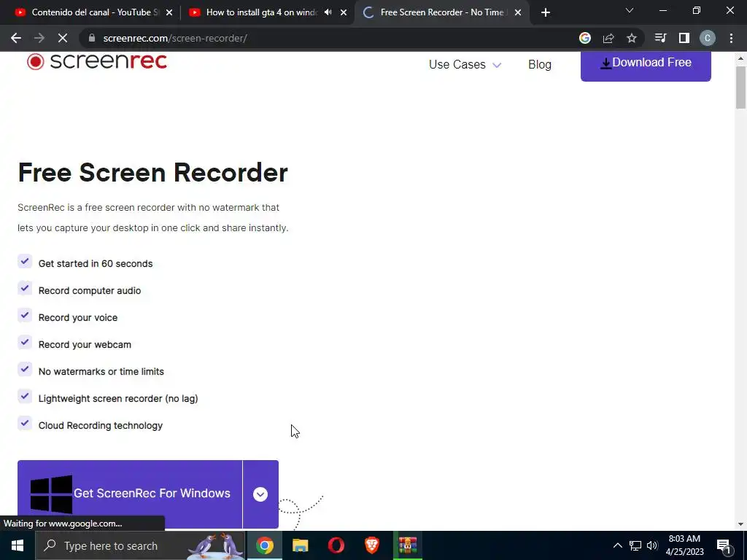The image size is (747, 560).
Task: Click the Free Screen Recorder heading
Action: (152, 172)
